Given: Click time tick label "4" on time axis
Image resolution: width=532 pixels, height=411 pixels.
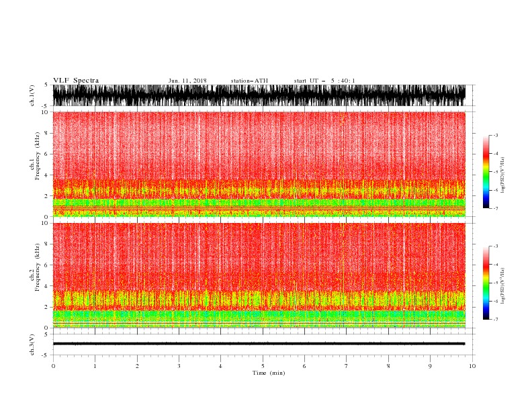Looking at the screenshot, I should [x=220, y=366].
